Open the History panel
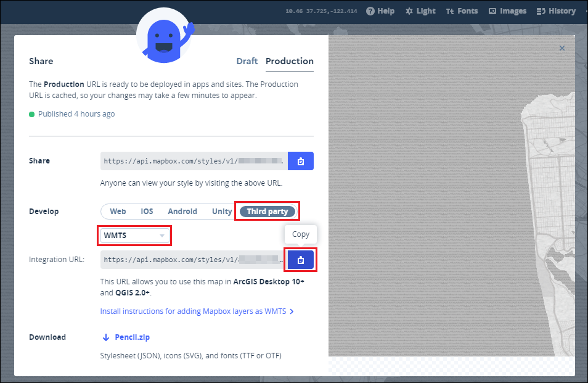Image resolution: width=588 pixels, height=383 pixels. pos(556,11)
